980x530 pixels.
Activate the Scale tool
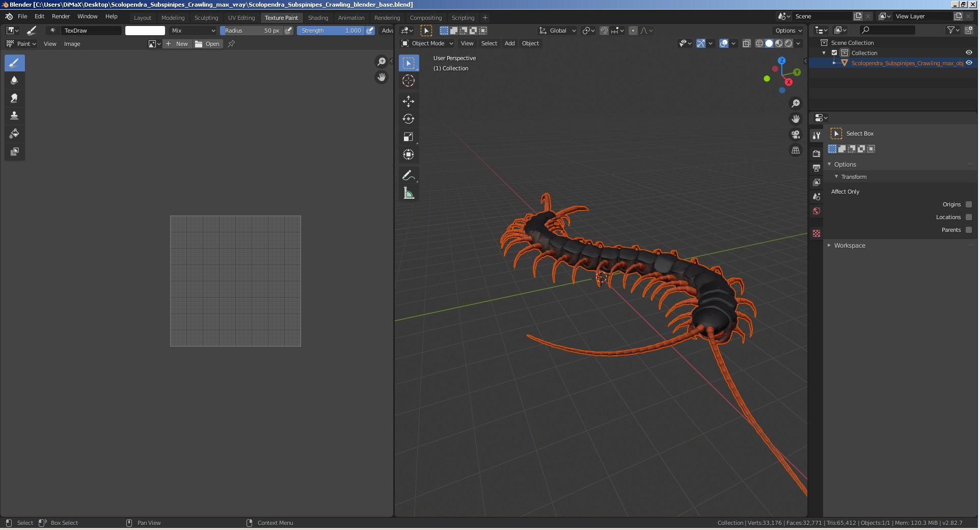click(409, 137)
